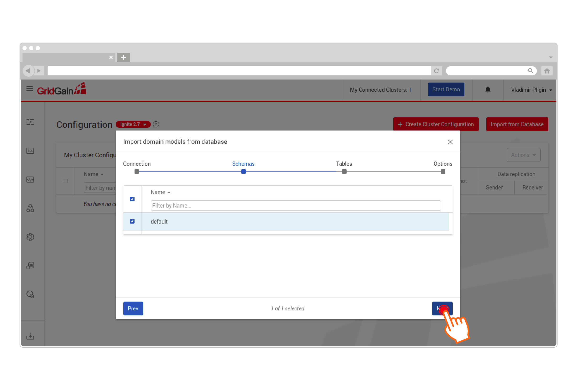Viewport: 577px width, 392px height.
Task: Click the My Connected Clusters counter
Action: pyautogui.click(x=381, y=90)
